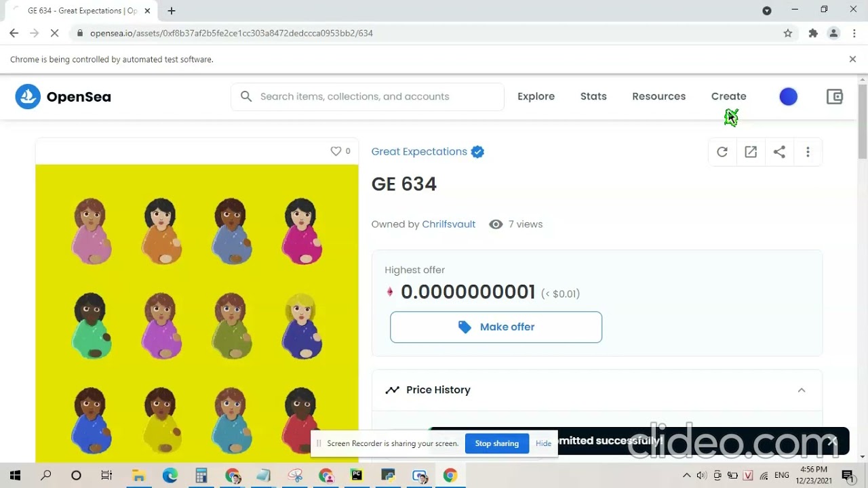868x488 pixels.
Task: Click the tag icon on Make offer
Action: [x=465, y=327]
